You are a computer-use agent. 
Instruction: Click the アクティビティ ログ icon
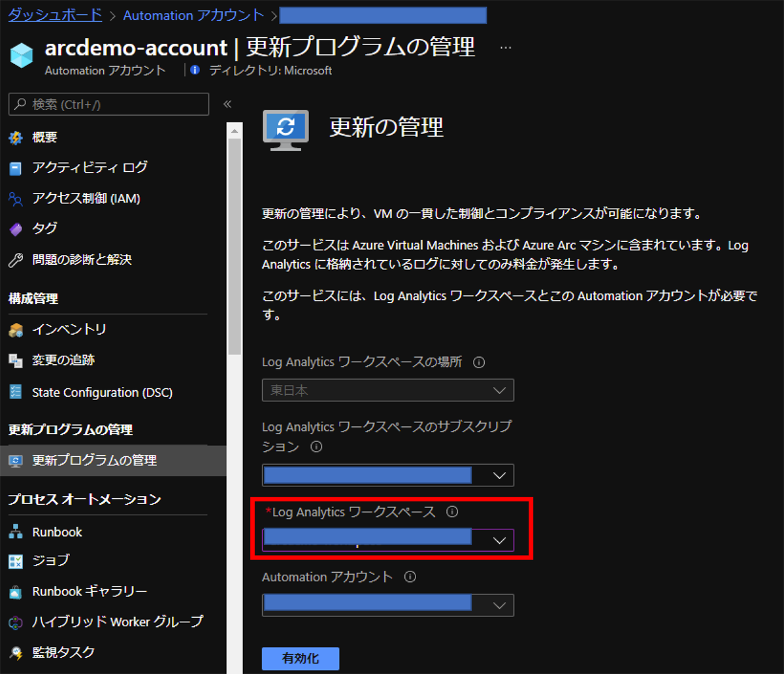point(16,168)
